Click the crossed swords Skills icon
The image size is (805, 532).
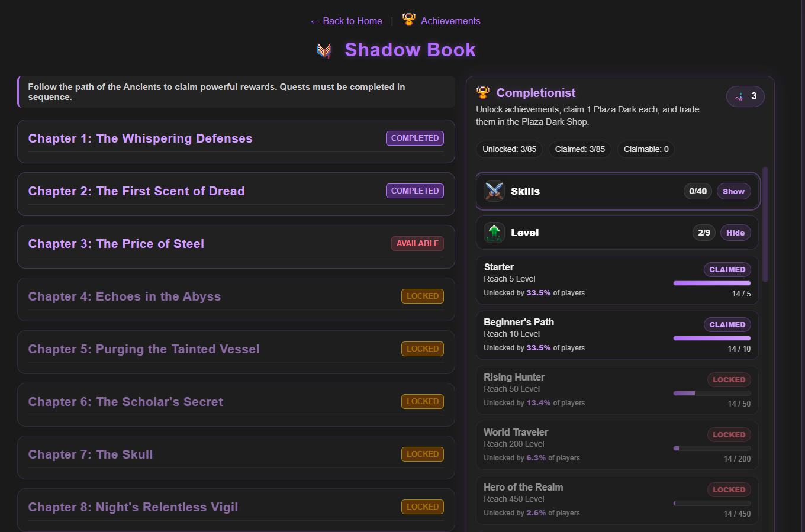point(494,191)
